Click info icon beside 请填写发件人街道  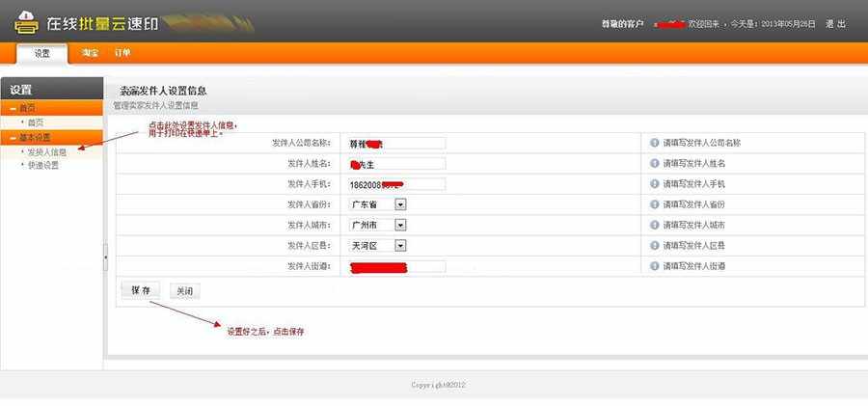click(x=654, y=266)
